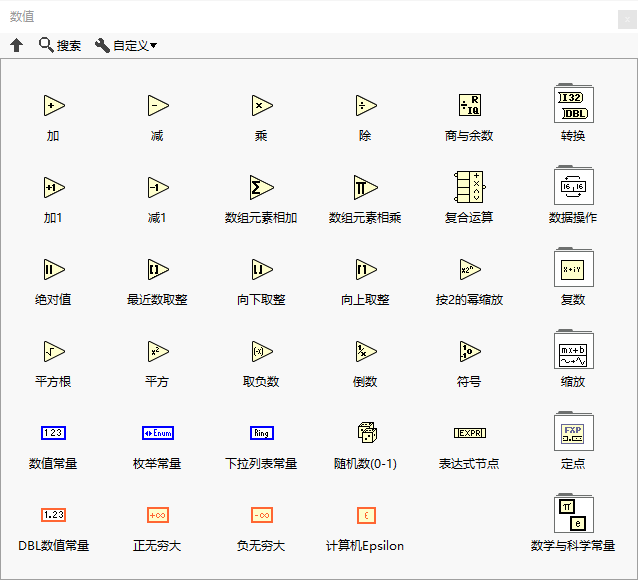Click the 绝对值 absolute value function
638x580 pixels.
click(54, 269)
